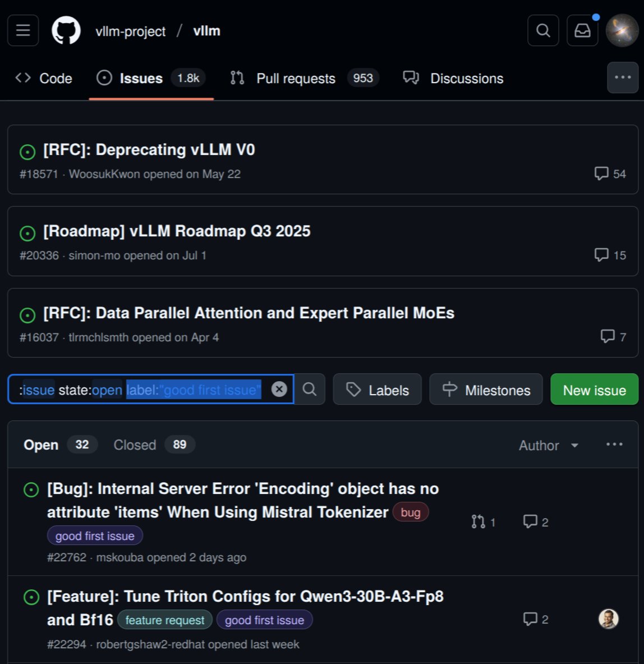The height and width of the screenshot is (664, 644).
Task: Open the user avatar menu
Action: 622,30
